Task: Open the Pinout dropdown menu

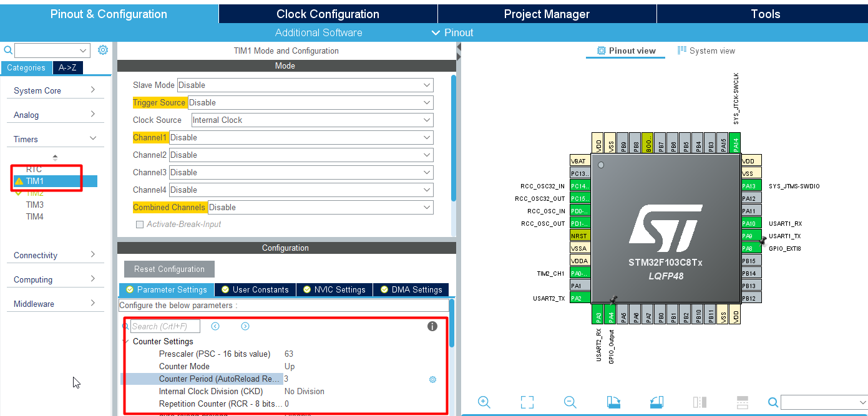Action: click(x=453, y=32)
